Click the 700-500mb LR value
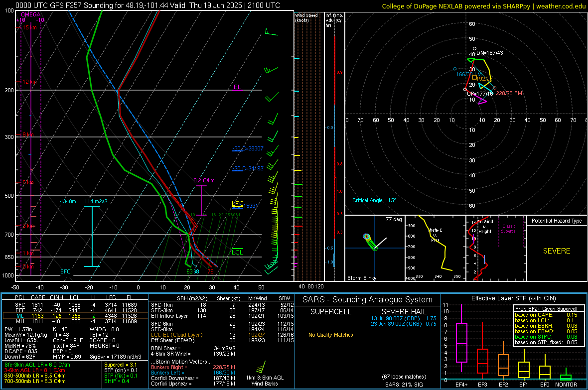588x390 pixels. point(35,381)
